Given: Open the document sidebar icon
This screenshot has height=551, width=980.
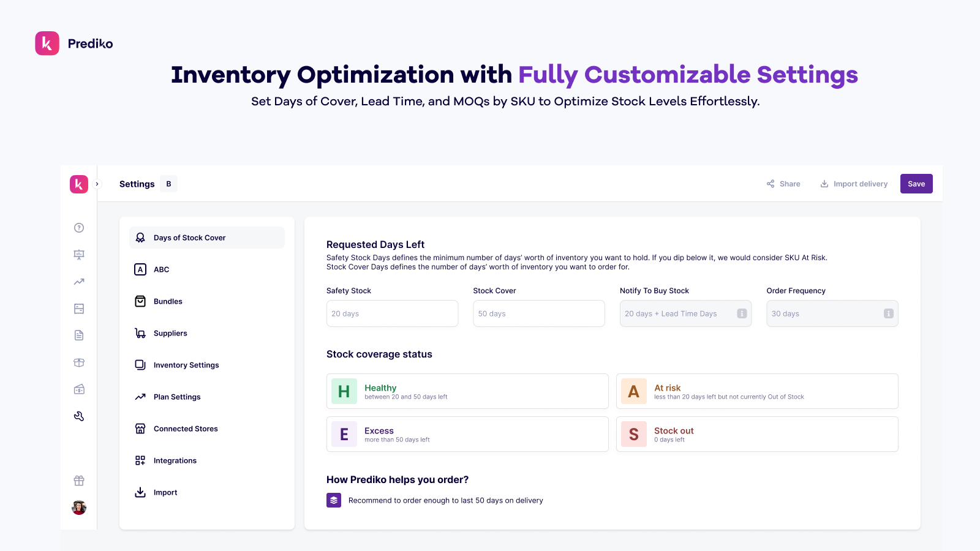Looking at the screenshot, I should [79, 335].
